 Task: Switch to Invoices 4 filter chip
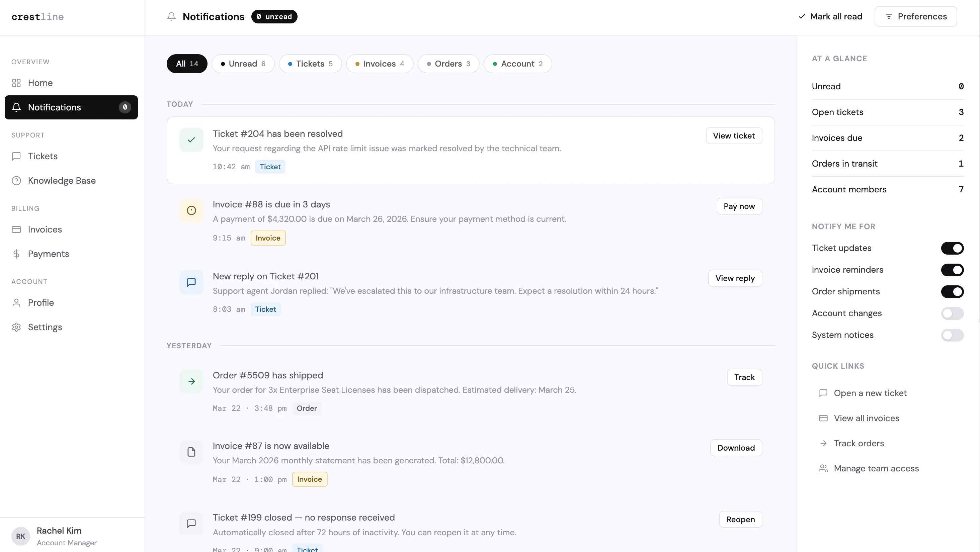[x=380, y=64]
